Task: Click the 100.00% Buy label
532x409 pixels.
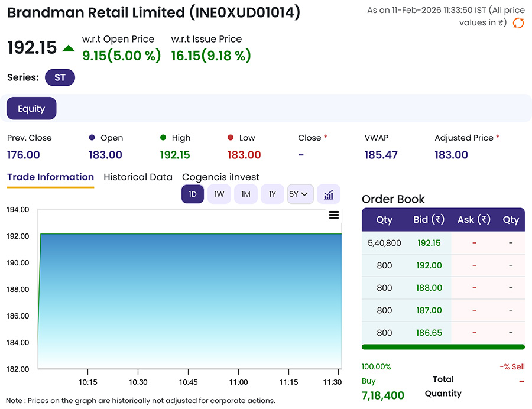Action: [377, 374]
